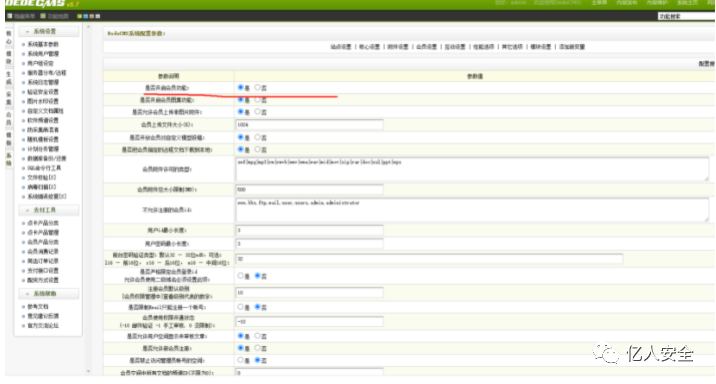
Task: Open the 核心 vertical sidebar tab
Action: [9, 37]
